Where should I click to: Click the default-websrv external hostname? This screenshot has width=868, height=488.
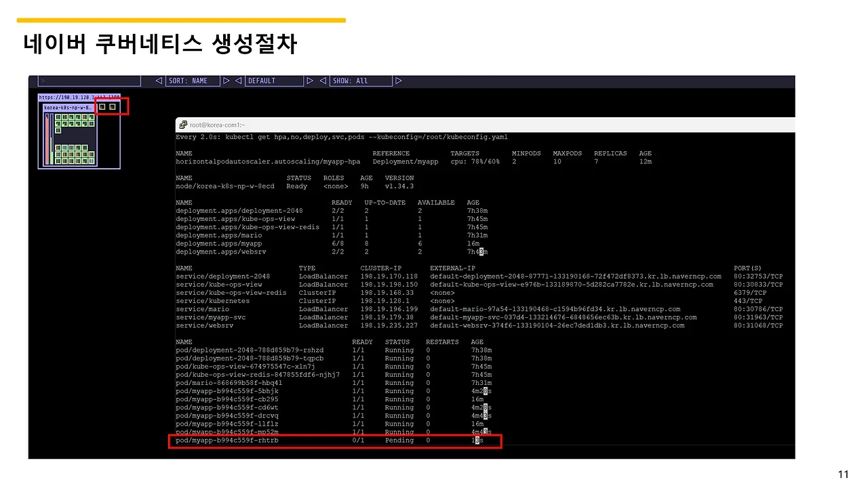[x=557, y=325]
